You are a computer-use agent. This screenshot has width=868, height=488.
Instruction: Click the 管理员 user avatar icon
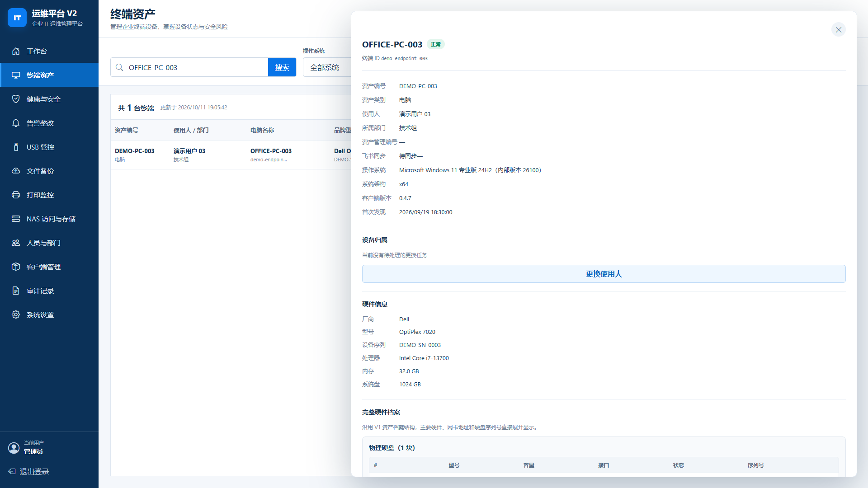(14, 448)
